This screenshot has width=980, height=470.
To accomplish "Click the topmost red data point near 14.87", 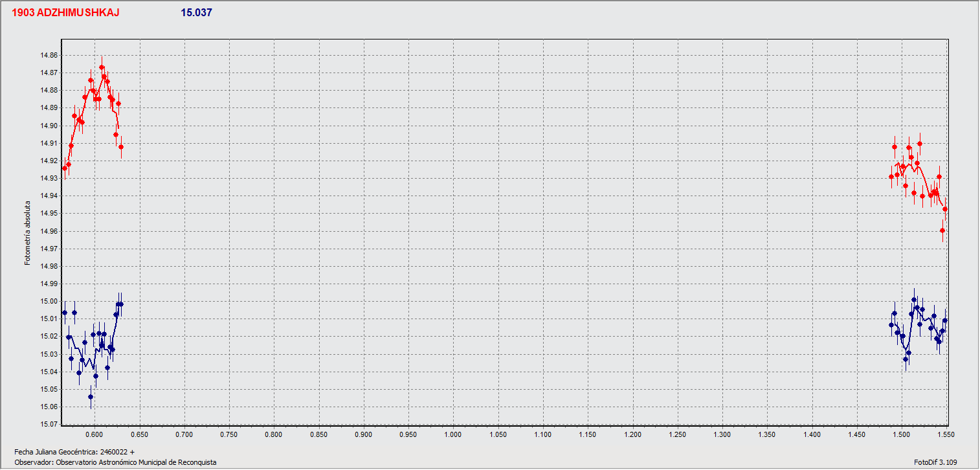I will tap(102, 67).
